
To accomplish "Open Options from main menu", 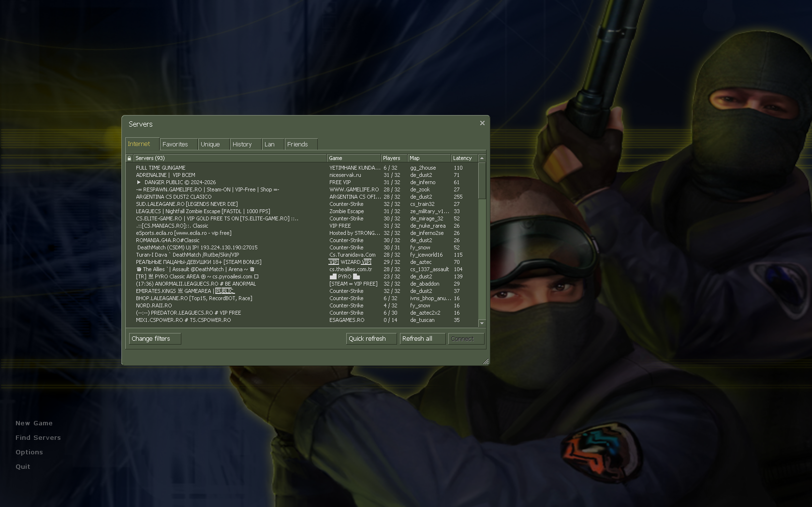I will 29,452.
